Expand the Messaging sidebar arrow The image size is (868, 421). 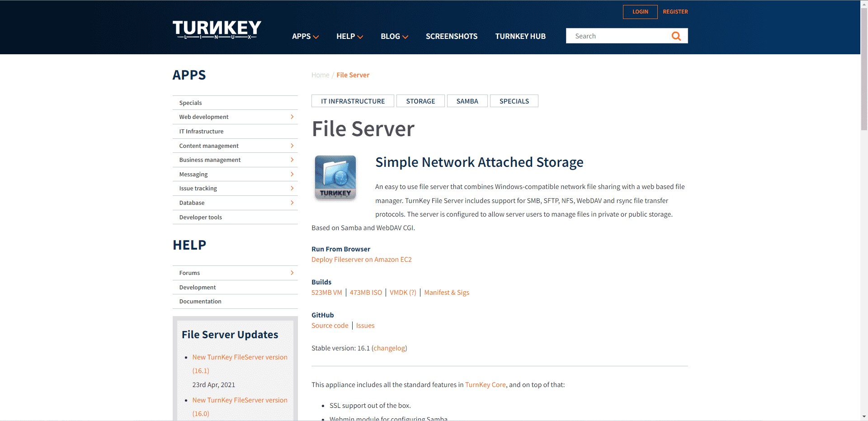coord(292,174)
